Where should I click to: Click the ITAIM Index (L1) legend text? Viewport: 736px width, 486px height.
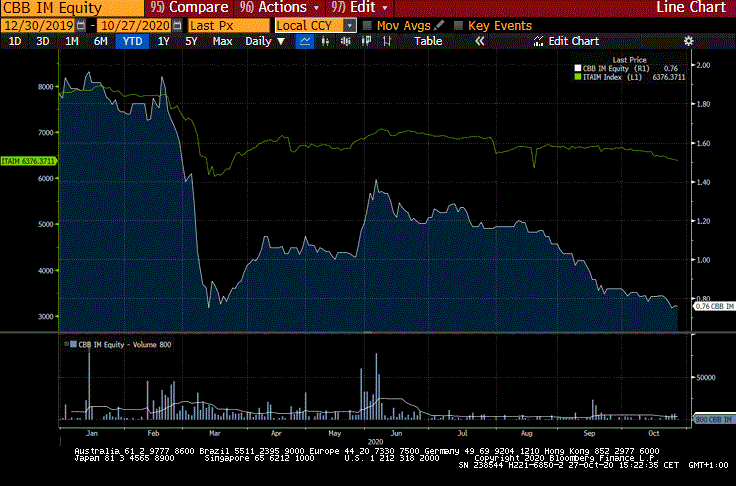(x=612, y=77)
